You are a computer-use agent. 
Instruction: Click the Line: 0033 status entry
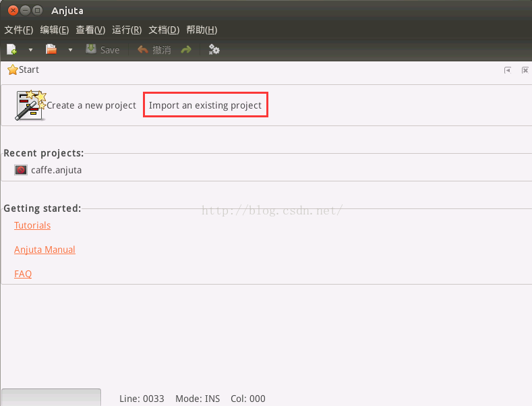(142, 399)
